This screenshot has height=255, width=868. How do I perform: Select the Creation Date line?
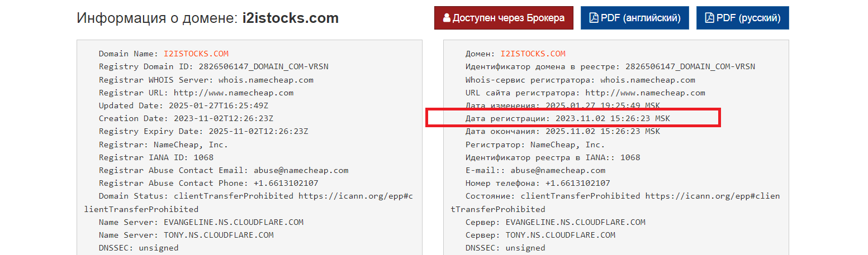(x=186, y=118)
